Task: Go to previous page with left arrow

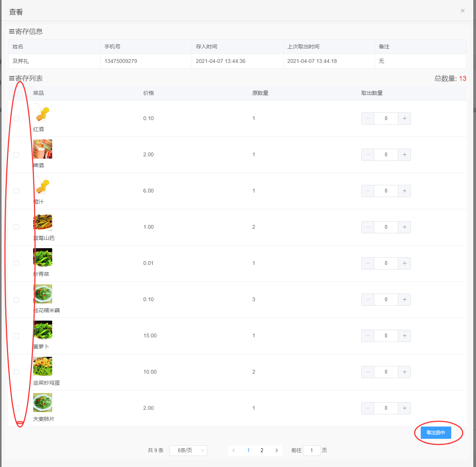Action: tap(234, 451)
